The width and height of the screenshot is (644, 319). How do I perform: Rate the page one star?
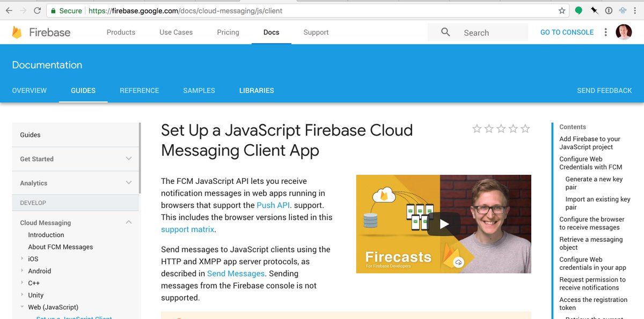[477, 129]
